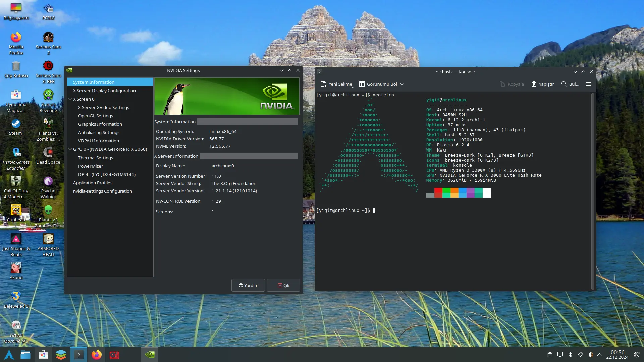The image size is (644, 362).
Task: Select the ARMORED HEAD desktop icon
Action: [x=48, y=245]
